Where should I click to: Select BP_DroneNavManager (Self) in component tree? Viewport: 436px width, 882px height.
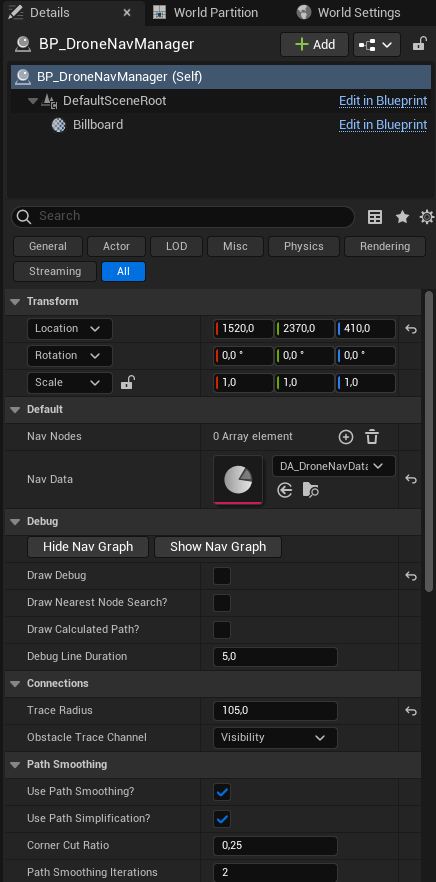tap(222, 76)
